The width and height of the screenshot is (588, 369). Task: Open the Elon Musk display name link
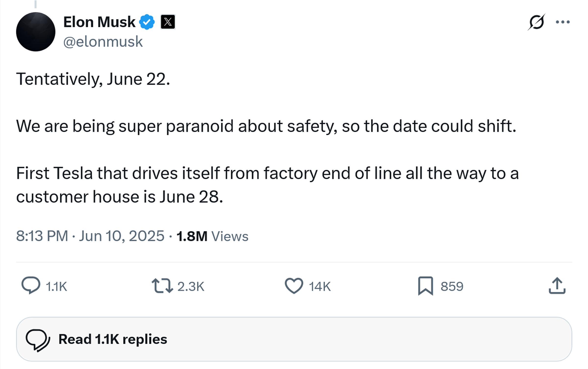[99, 22]
